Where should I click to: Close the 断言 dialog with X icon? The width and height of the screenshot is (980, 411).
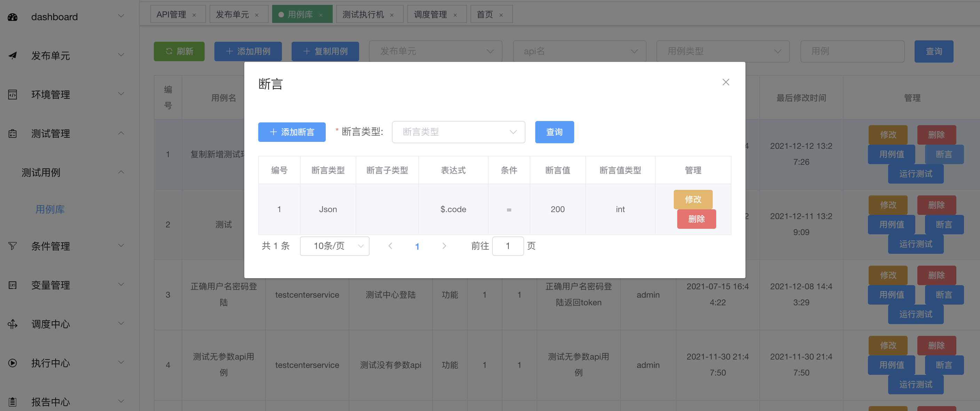click(726, 82)
